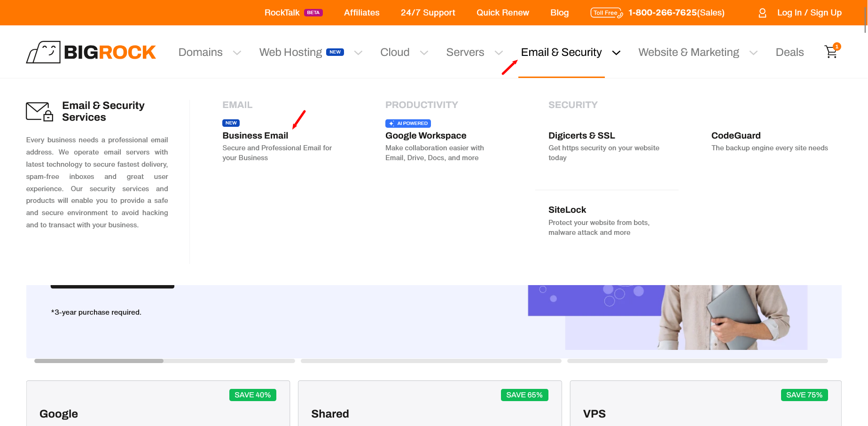This screenshot has width=868, height=426.
Task: Call the 1-800-266-7625 sales number
Action: (x=676, y=13)
